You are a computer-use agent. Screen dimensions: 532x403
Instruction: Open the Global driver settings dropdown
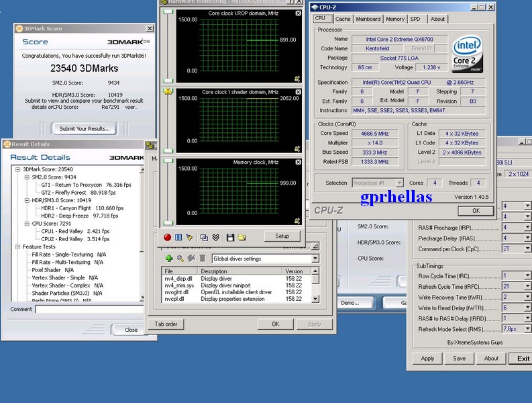315,259
